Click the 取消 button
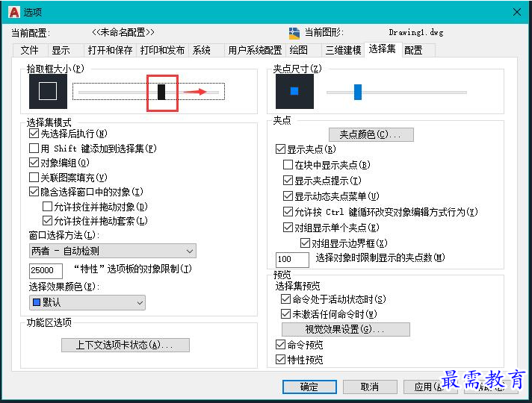The image size is (532, 403). click(370, 387)
